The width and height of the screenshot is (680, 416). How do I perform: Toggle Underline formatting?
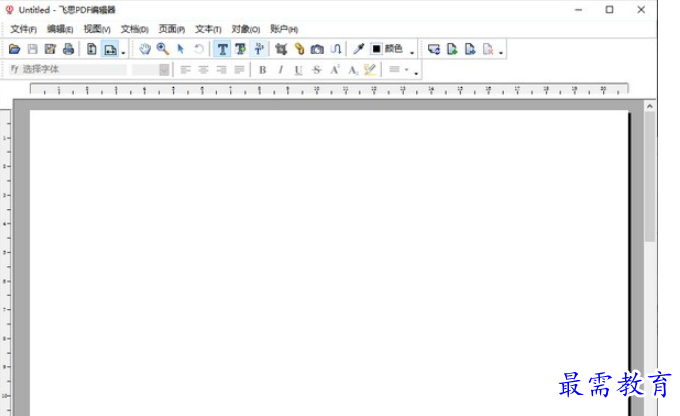[x=298, y=70]
